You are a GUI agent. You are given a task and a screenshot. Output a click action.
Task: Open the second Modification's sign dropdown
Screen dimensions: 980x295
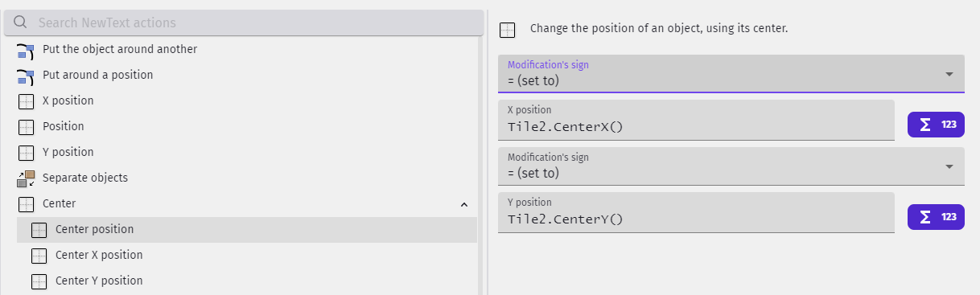(x=731, y=166)
